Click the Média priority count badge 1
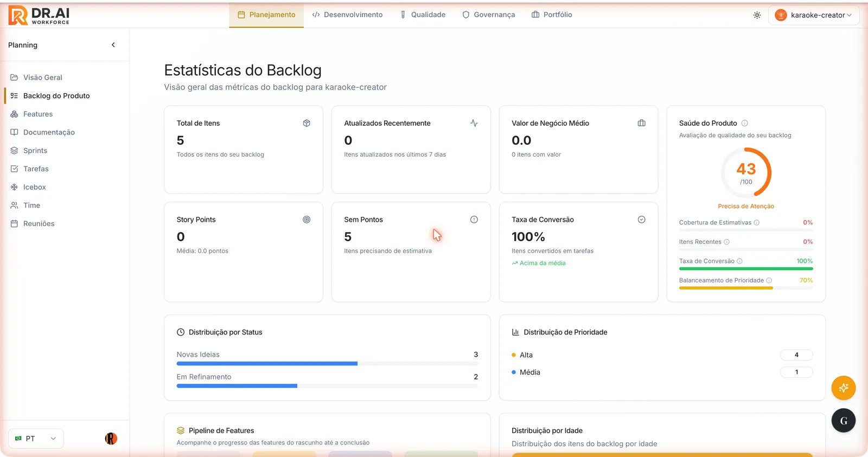Image resolution: width=868 pixels, height=457 pixels. [796, 372]
